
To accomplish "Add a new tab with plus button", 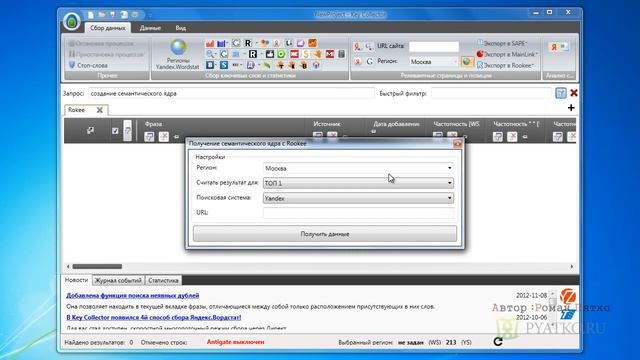I will click(571, 108).
